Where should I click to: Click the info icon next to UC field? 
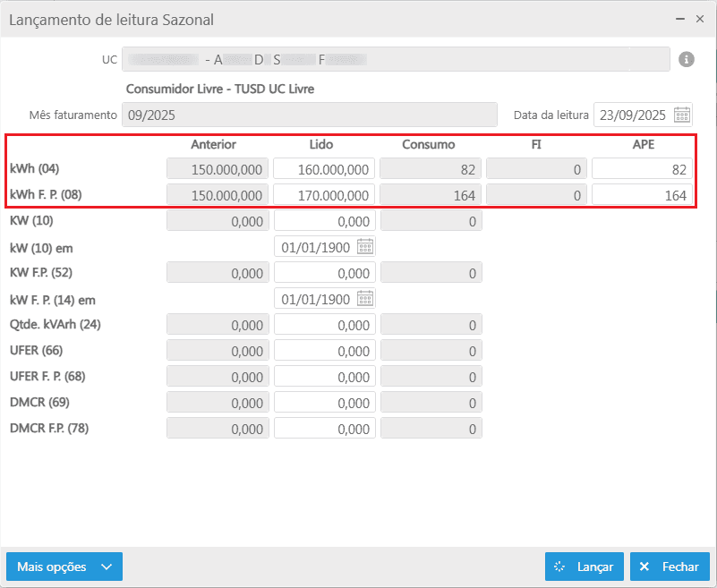pos(687,59)
